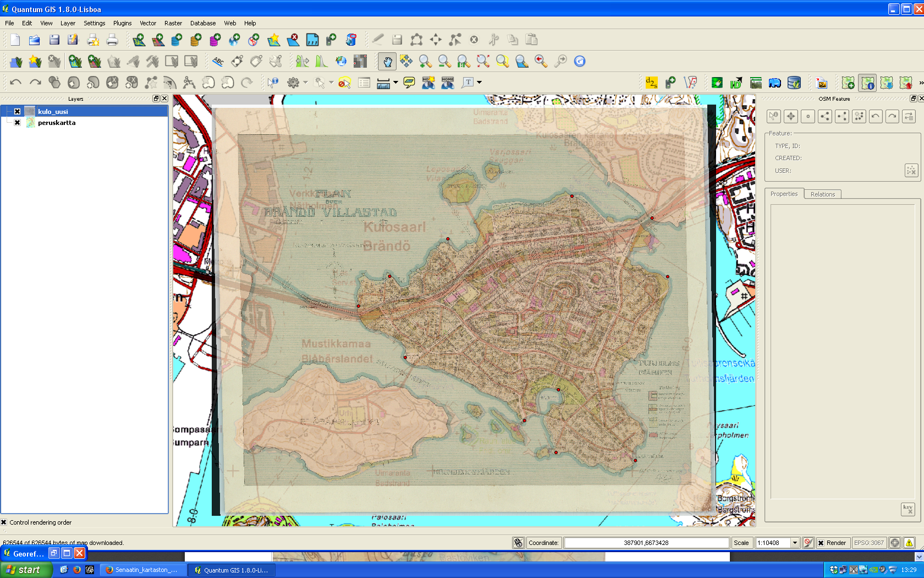This screenshot has height=578, width=924.
Task: Switch to the Relations tab
Action: click(x=822, y=194)
